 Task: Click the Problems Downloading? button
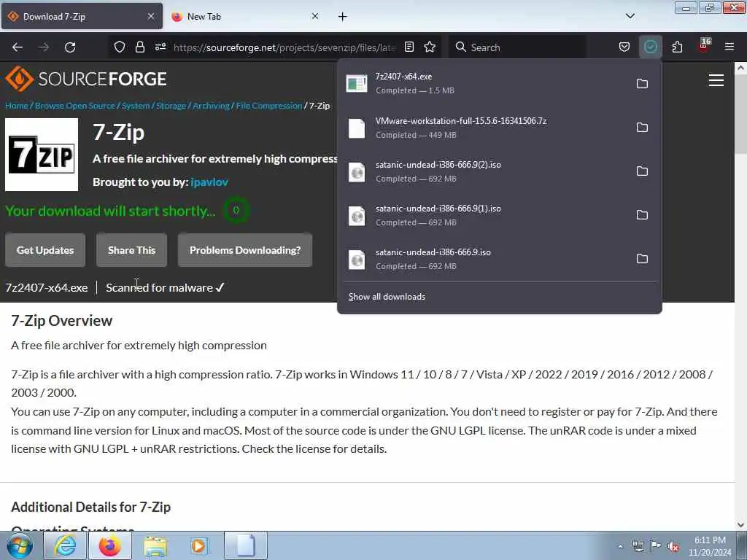(x=245, y=250)
